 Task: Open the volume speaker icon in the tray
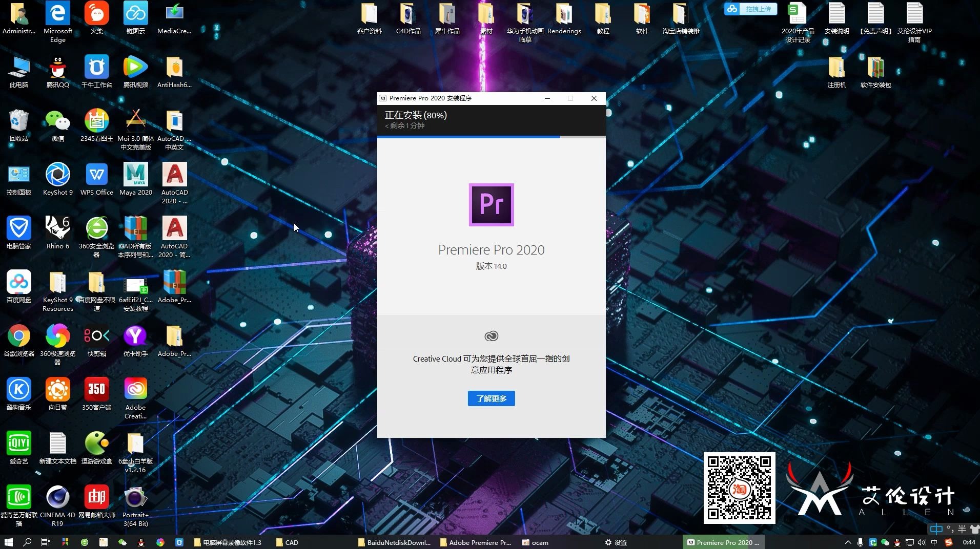coord(922,542)
